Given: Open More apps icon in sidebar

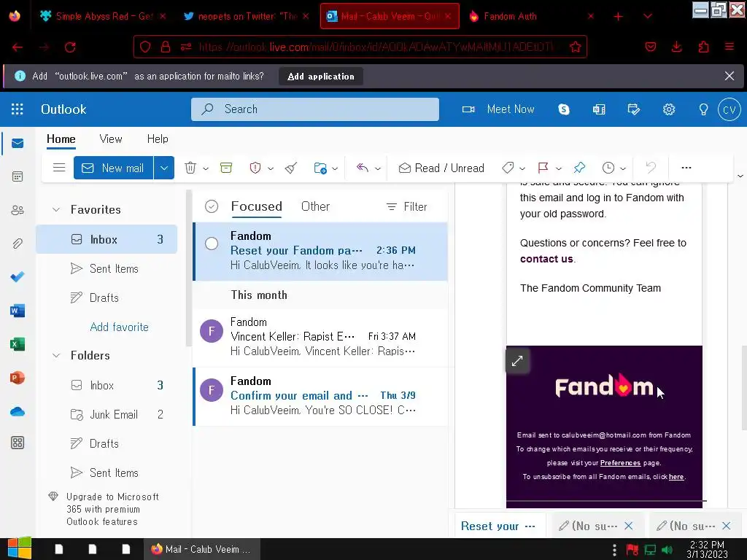Looking at the screenshot, I should pos(18,443).
